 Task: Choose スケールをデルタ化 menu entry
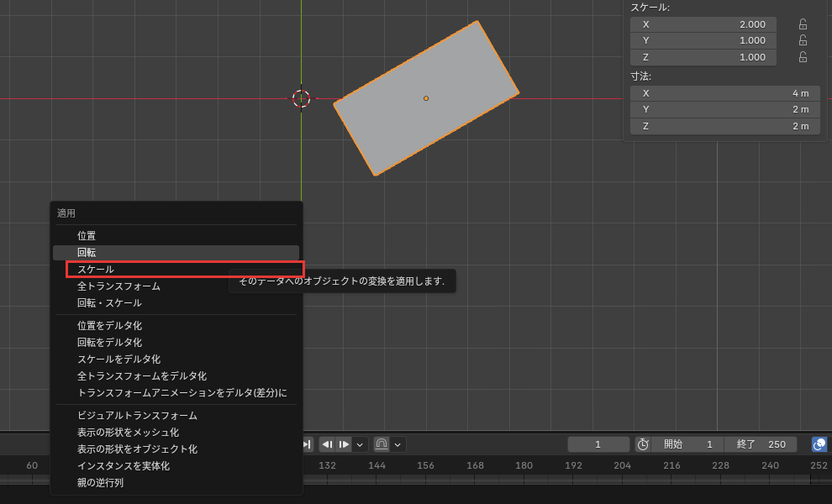coord(176,360)
